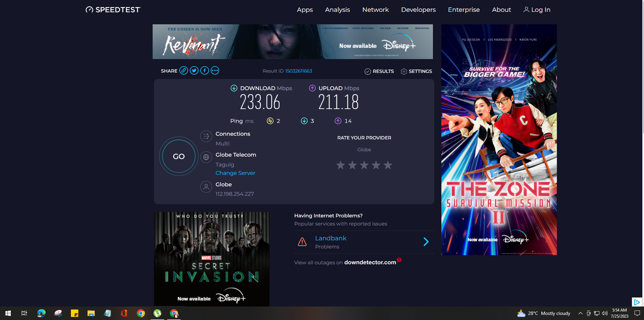Image resolution: width=644 pixels, height=320 pixels.
Task: Open the uTorrent taskbar icon
Action: (x=157, y=313)
